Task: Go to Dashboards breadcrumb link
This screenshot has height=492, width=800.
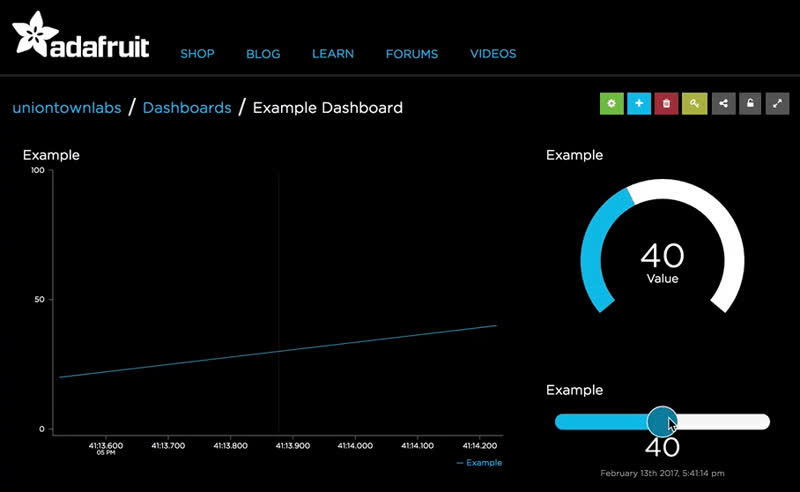Action: (x=187, y=108)
